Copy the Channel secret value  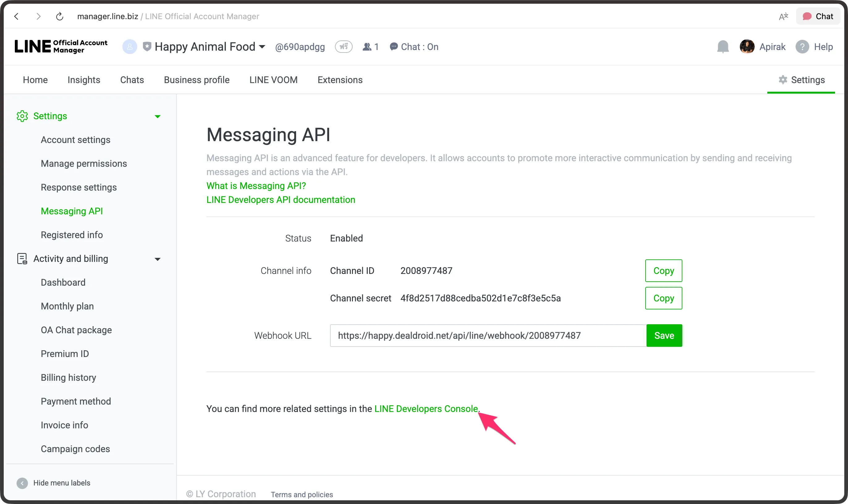click(663, 298)
